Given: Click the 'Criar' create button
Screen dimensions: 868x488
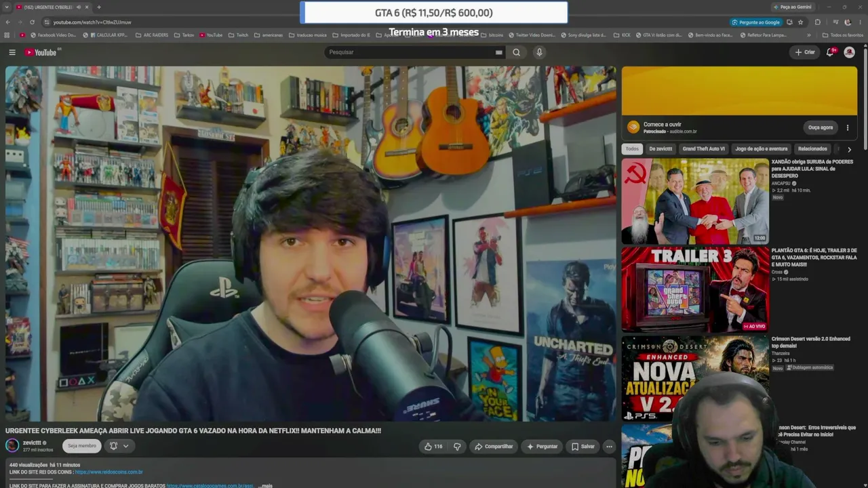Looking at the screenshot, I should coord(805,52).
